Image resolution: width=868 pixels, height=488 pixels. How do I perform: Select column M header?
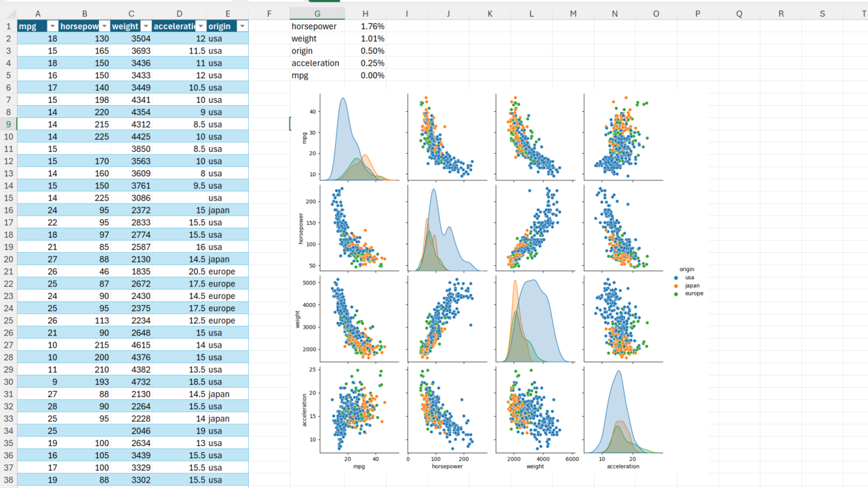point(573,14)
